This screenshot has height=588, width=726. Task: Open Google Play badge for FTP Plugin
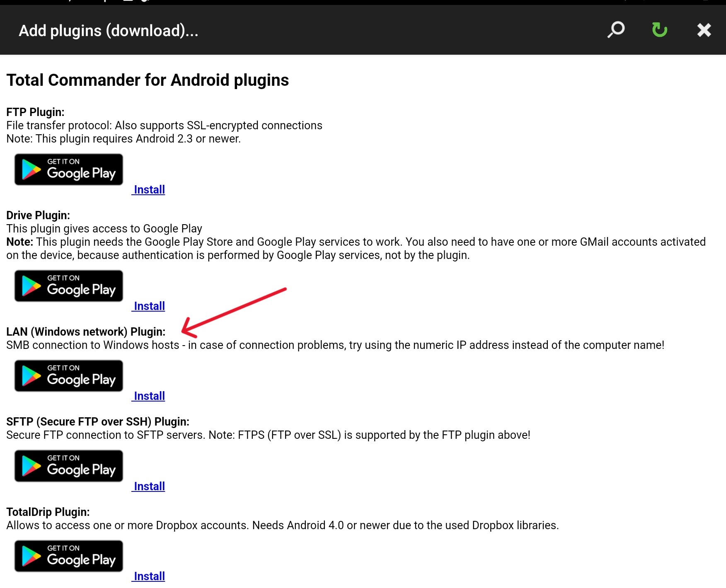(x=69, y=169)
